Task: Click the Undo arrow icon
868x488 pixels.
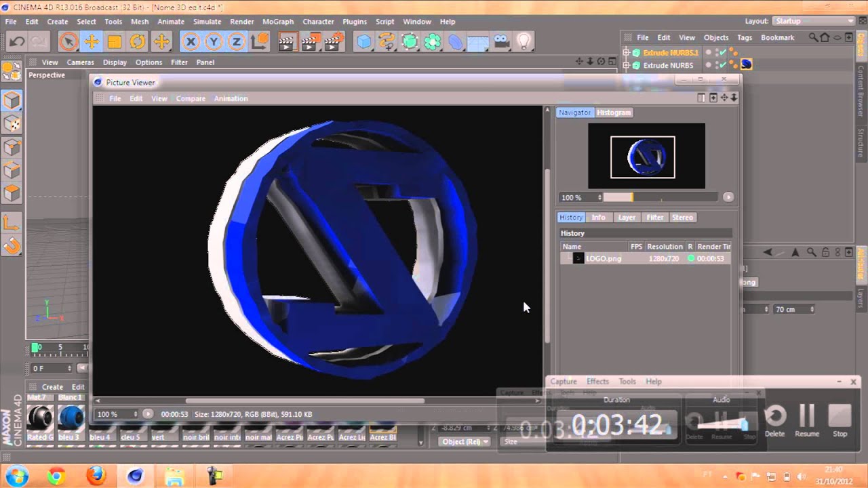Action: pyautogui.click(x=17, y=42)
